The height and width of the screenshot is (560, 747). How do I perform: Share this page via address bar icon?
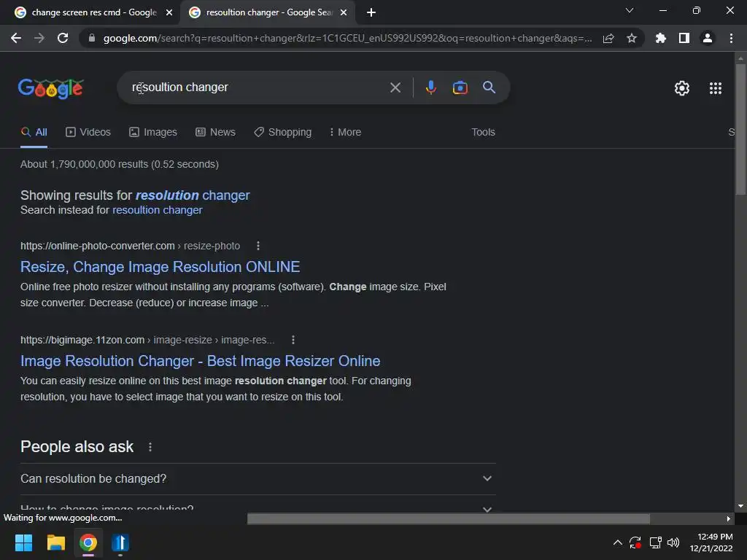tap(608, 38)
